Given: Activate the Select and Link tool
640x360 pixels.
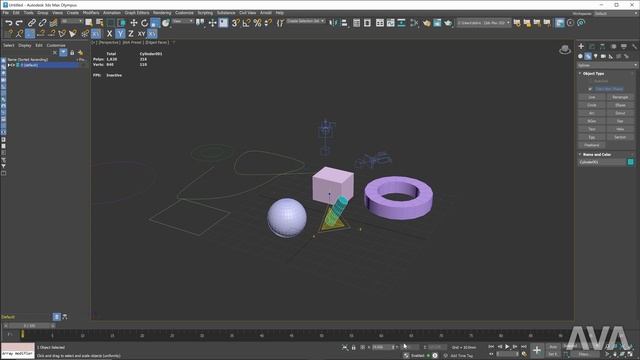Looking at the screenshot, I should 32,23.
